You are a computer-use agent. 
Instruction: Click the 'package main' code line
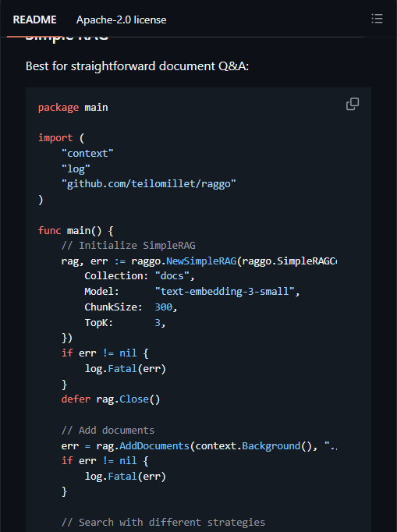73,108
